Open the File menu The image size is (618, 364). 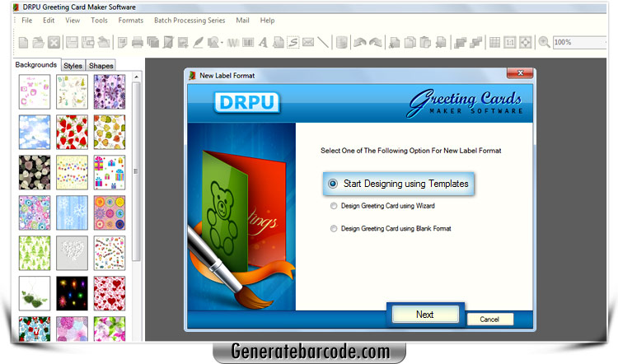pos(27,20)
